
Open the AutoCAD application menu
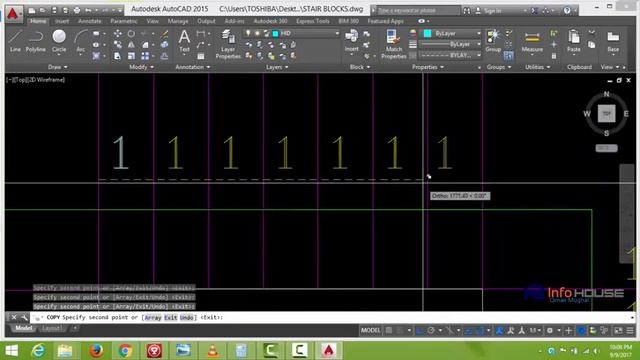click(x=13, y=14)
